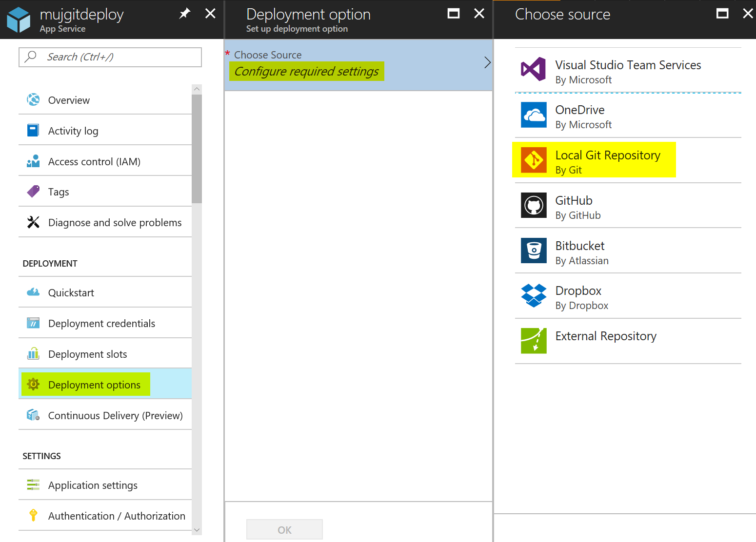
Task: Maximize the Deployment option blade
Action: [x=454, y=14]
